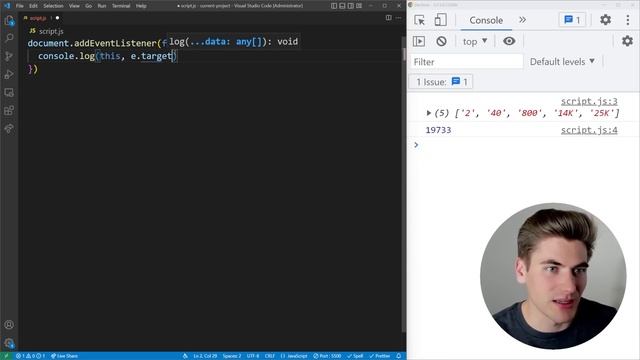Open the customize layout icon
The width and height of the screenshot is (640, 360).
coord(359,6)
